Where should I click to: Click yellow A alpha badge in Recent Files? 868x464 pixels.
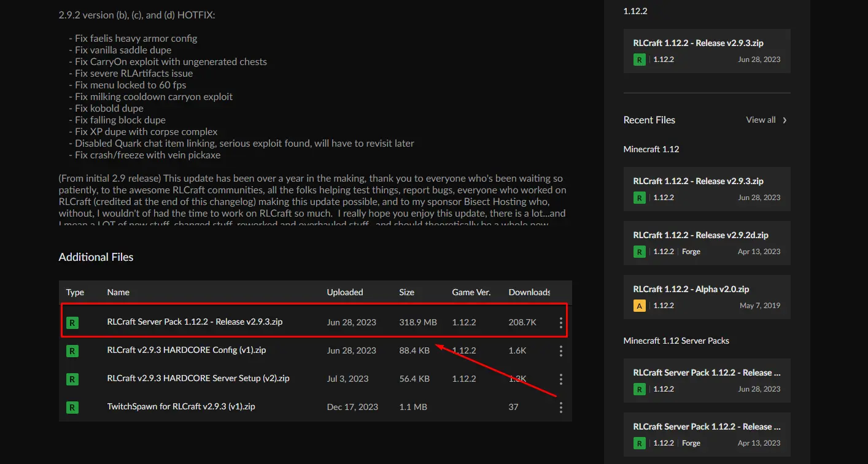[639, 306]
